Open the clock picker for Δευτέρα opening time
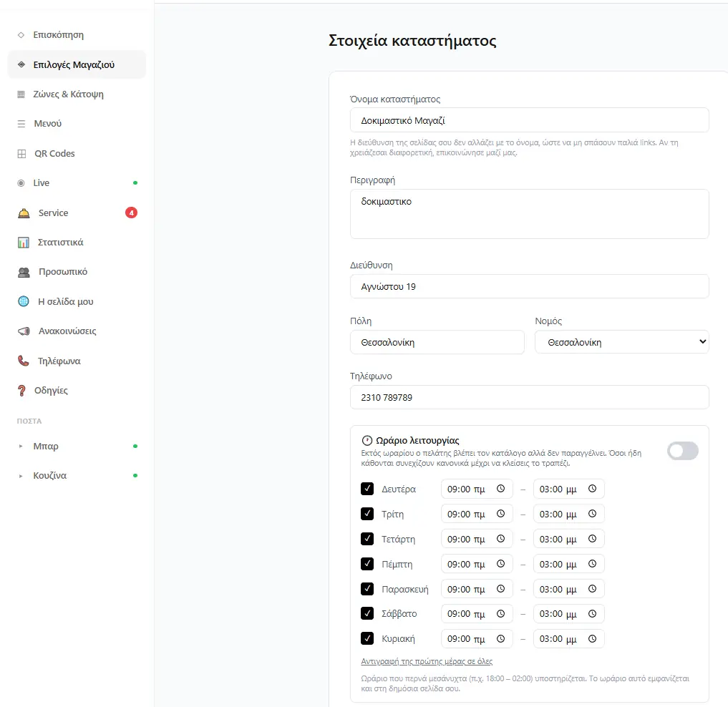This screenshot has width=728, height=707. pyautogui.click(x=500, y=488)
